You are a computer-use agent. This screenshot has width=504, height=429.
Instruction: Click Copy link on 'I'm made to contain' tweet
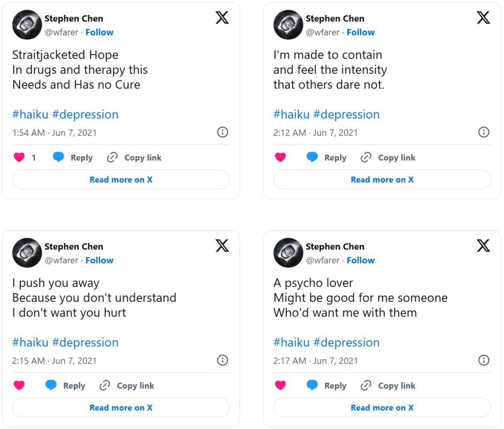tap(396, 157)
